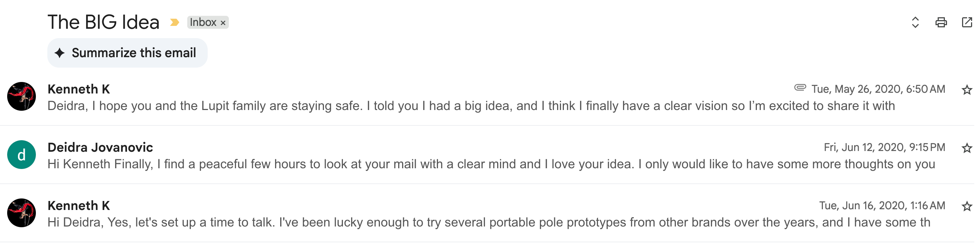Click the Inbox label chip
Screen dimensions: 980x247
tap(203, 23)
